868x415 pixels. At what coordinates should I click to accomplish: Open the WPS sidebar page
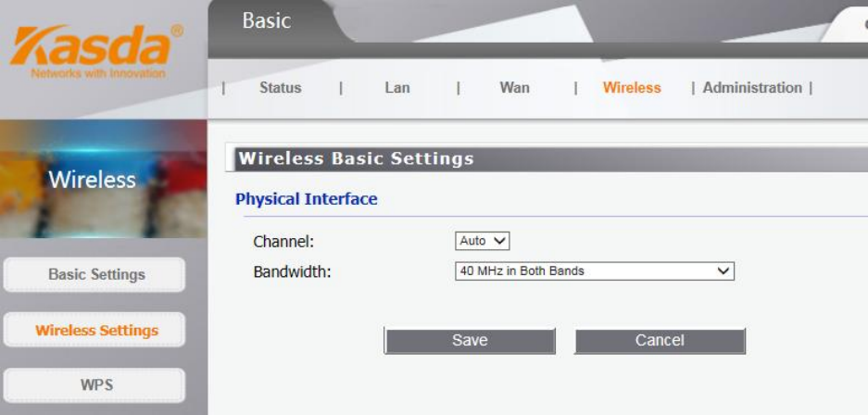pos(96,384)
